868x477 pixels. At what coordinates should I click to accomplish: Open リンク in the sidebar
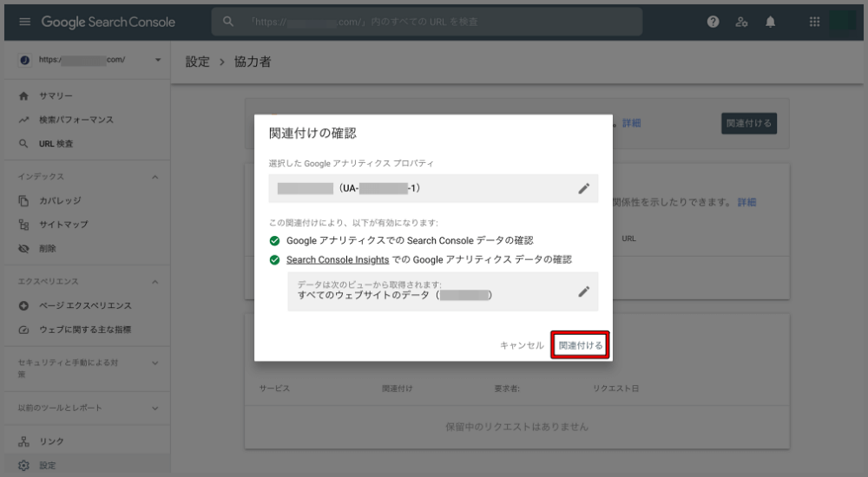[51, 441]
